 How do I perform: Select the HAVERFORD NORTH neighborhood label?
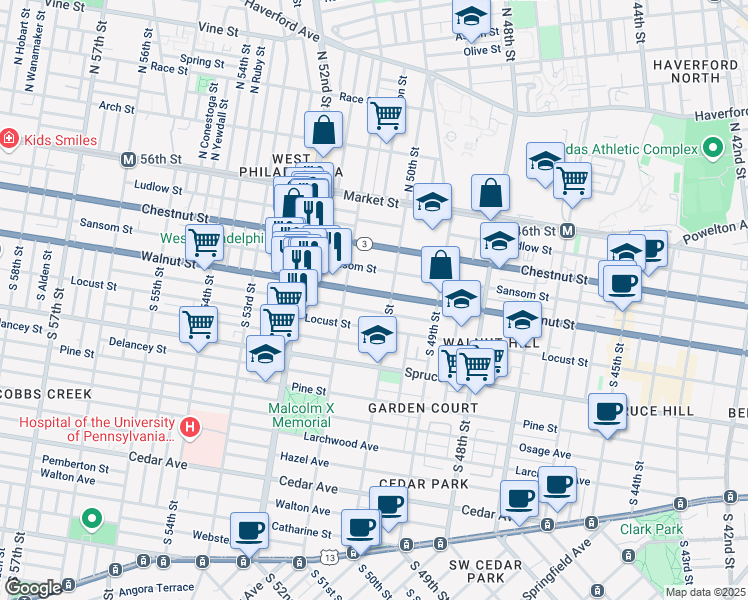(x=695, y=72)
